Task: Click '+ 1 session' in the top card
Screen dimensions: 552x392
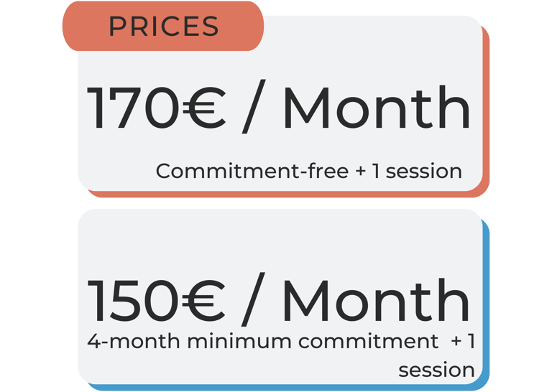Action: (x=409, y=171)
